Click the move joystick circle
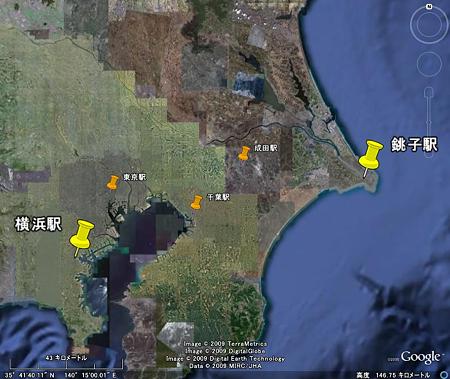This screenshot has width=450, height=379. point(429,64)
